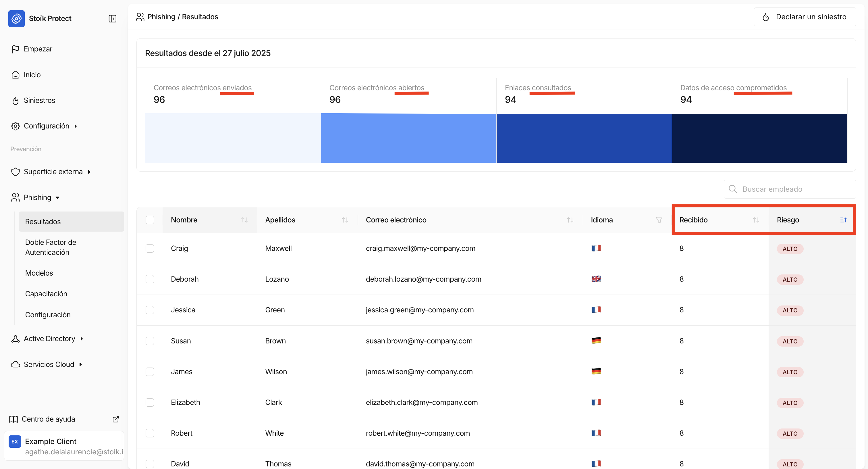
Task: Click the breadcrumb users icon in the header
Action: 140,17
